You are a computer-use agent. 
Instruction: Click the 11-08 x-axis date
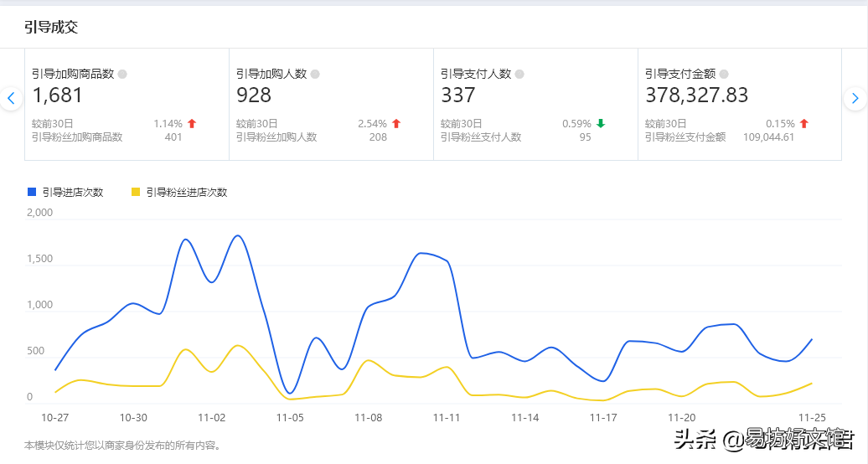368,418
